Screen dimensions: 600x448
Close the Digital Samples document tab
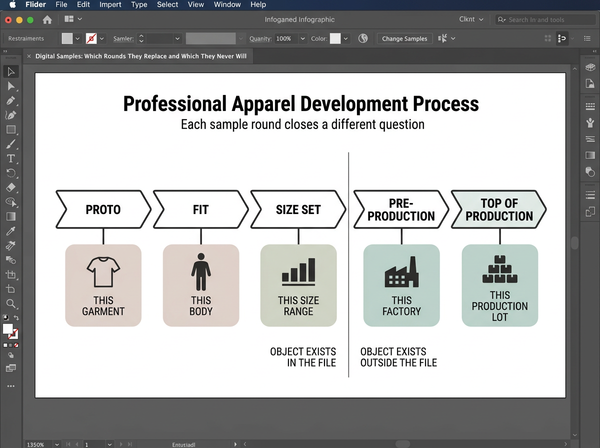[x=29, y=56]
